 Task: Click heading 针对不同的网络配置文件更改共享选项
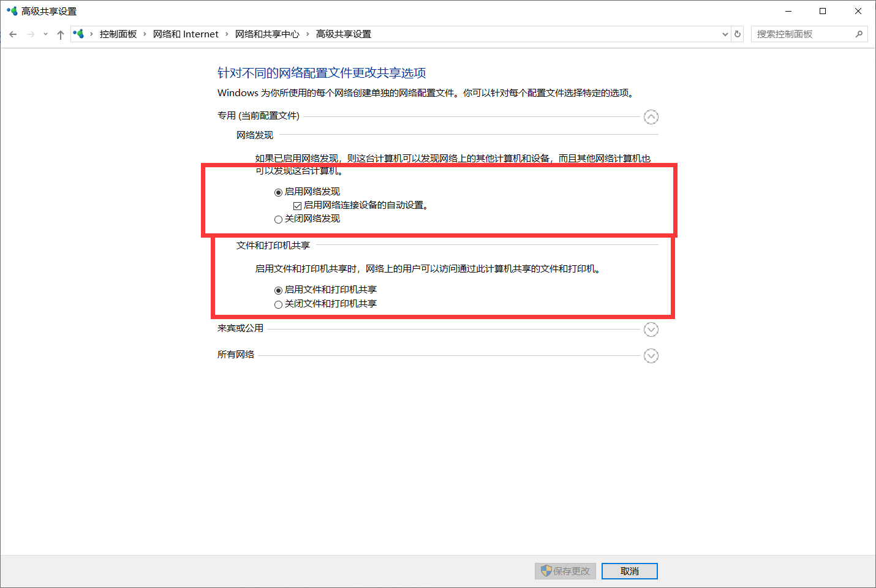(322, 73)
